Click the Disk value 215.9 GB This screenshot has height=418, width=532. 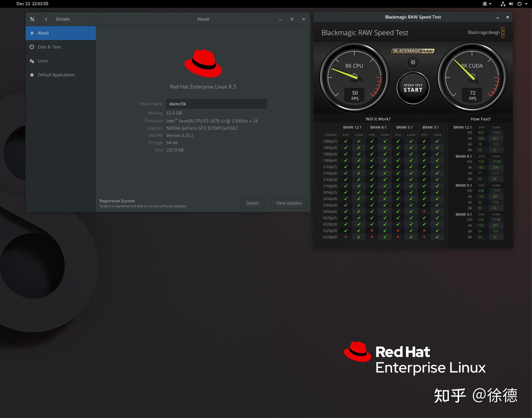coord(175,150)
